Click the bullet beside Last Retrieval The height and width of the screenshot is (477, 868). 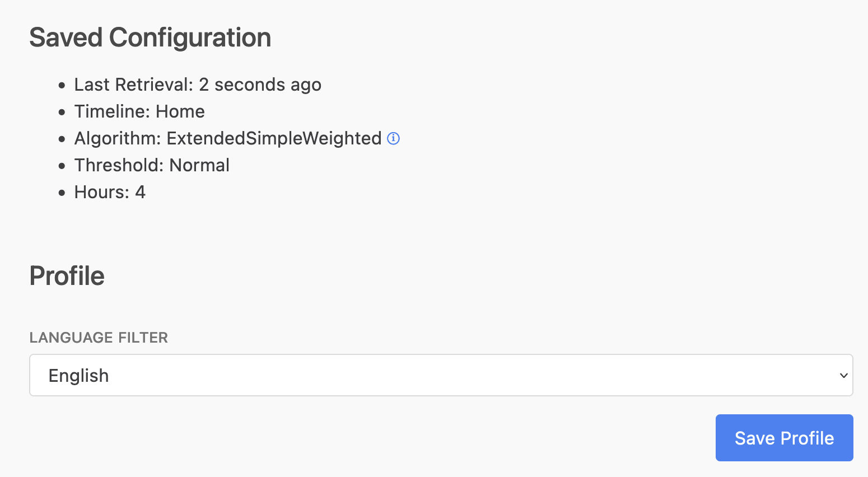(x=62, y=86)
